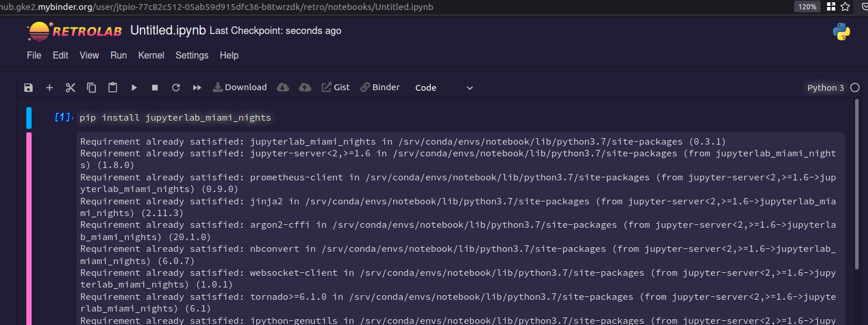The width and height of the screenshot is (868, 325).
Task: Open the Code cell type dropdown
Action: (444, 87)
